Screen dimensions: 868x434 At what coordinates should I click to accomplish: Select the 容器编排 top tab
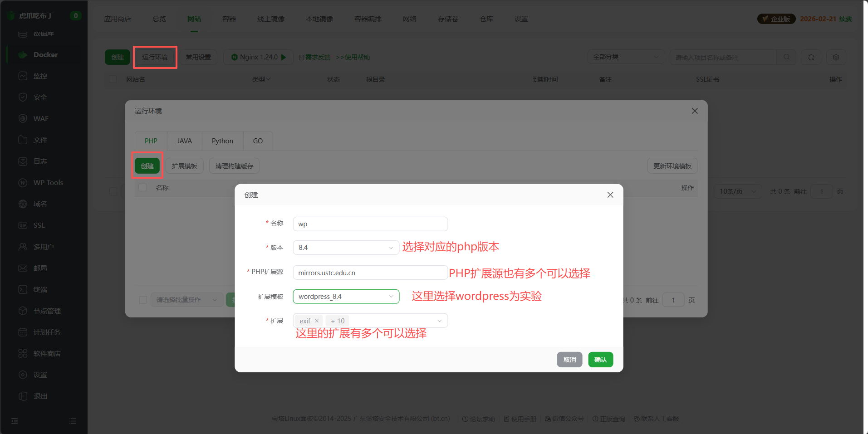point(368,19)
